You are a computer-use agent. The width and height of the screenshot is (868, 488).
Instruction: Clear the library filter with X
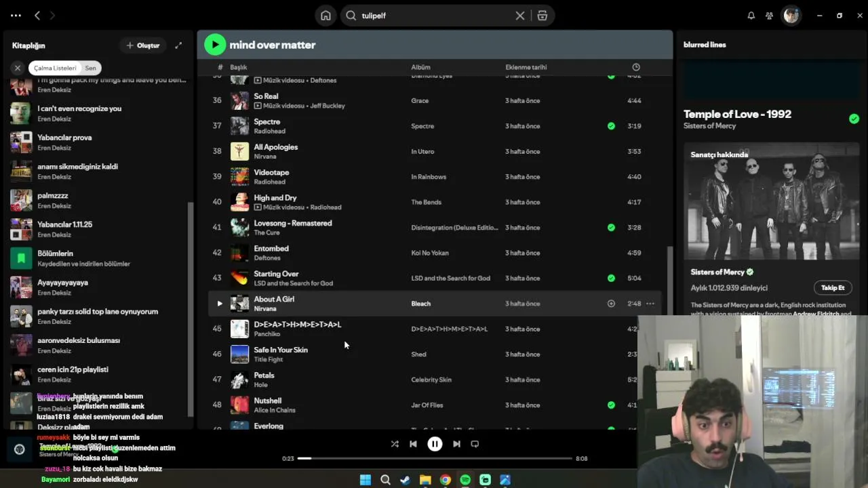coord(18,68)
